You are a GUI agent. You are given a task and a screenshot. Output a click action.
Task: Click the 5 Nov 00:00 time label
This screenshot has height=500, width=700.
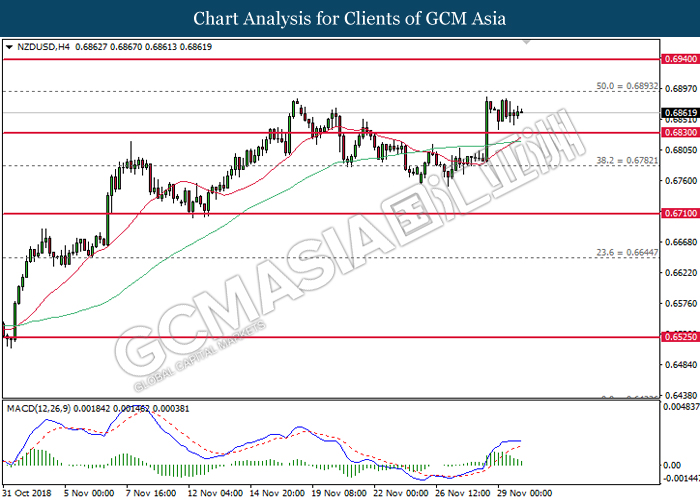click(x=89, y=493)
